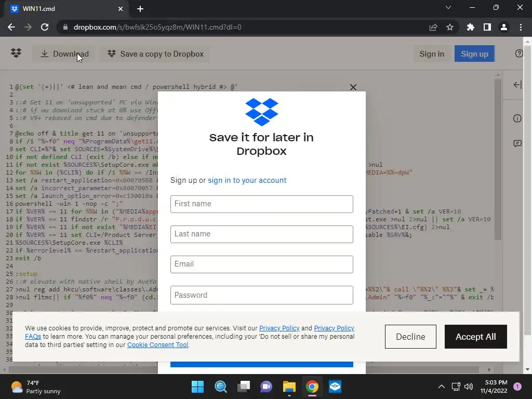Go back in browser history
Screen dimensions: 532x399
pyautogui.click(x=11, y=27)
